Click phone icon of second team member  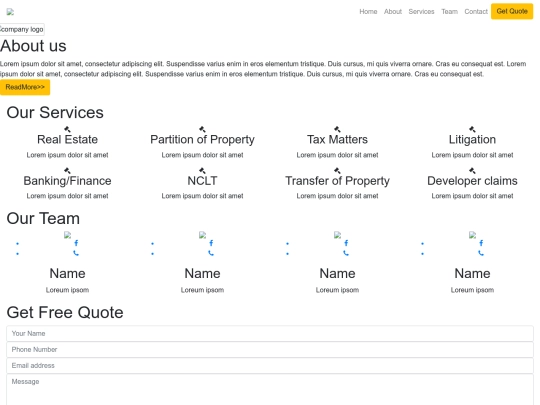[x=211, y=253]
